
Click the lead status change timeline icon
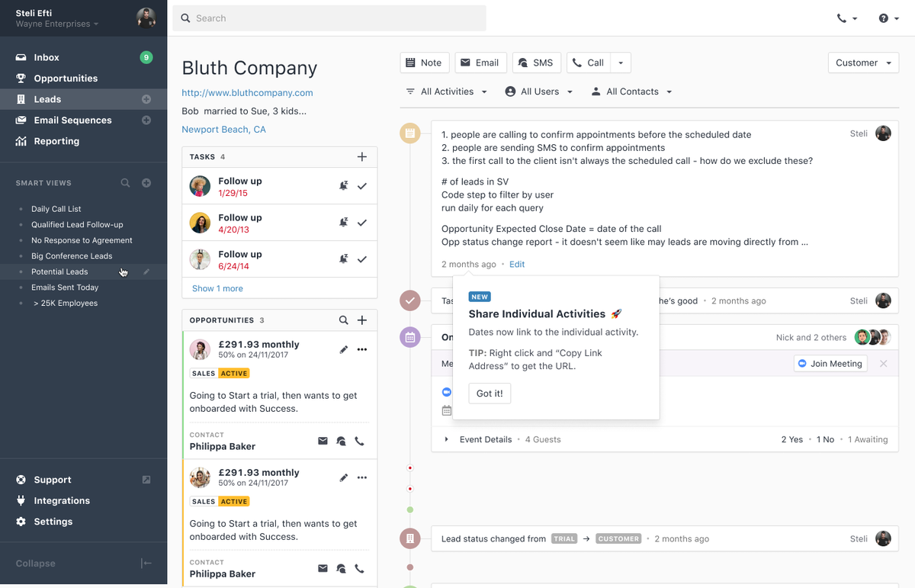410,538
